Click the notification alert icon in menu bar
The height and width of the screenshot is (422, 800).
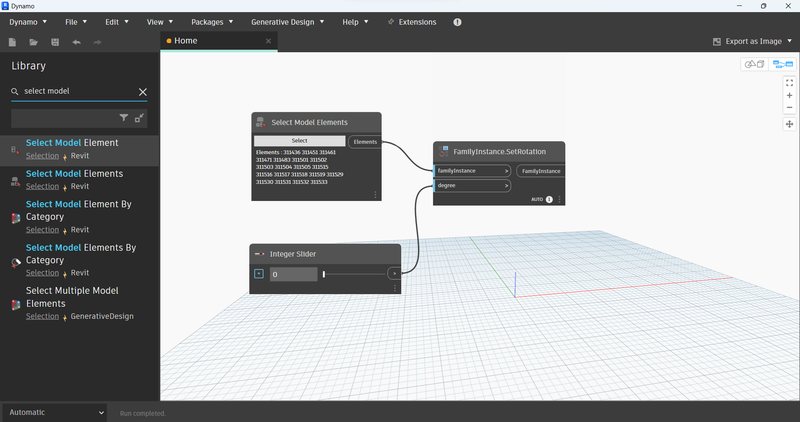click(x=457, y=22)
